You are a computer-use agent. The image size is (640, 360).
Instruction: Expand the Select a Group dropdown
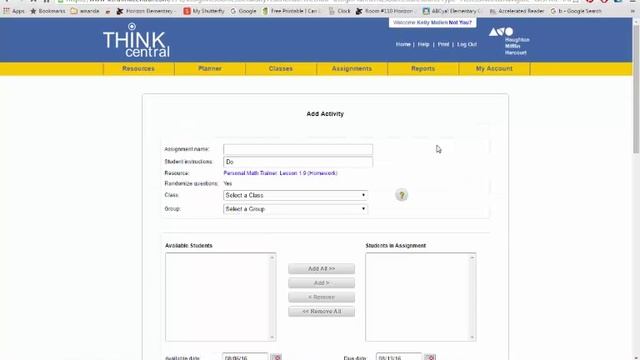(295, 209)
